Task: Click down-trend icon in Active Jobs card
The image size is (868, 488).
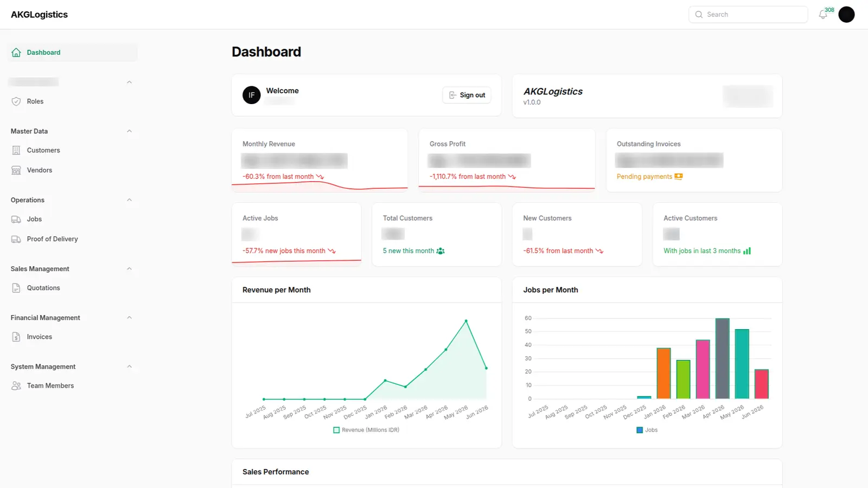Action: click(332, 251)
